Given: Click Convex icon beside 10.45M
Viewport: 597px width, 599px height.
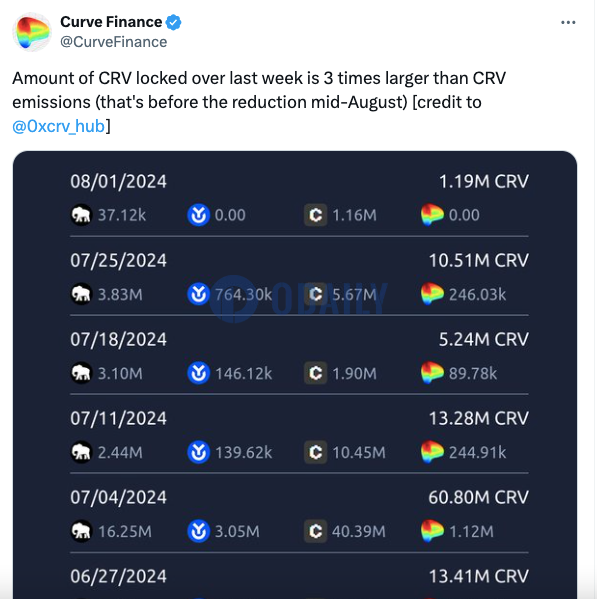Looking at the screenshot, I should pos(315,452).
